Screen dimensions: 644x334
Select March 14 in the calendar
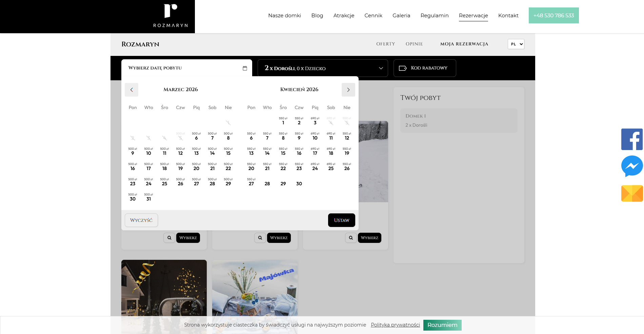click(x=212, y=152)
